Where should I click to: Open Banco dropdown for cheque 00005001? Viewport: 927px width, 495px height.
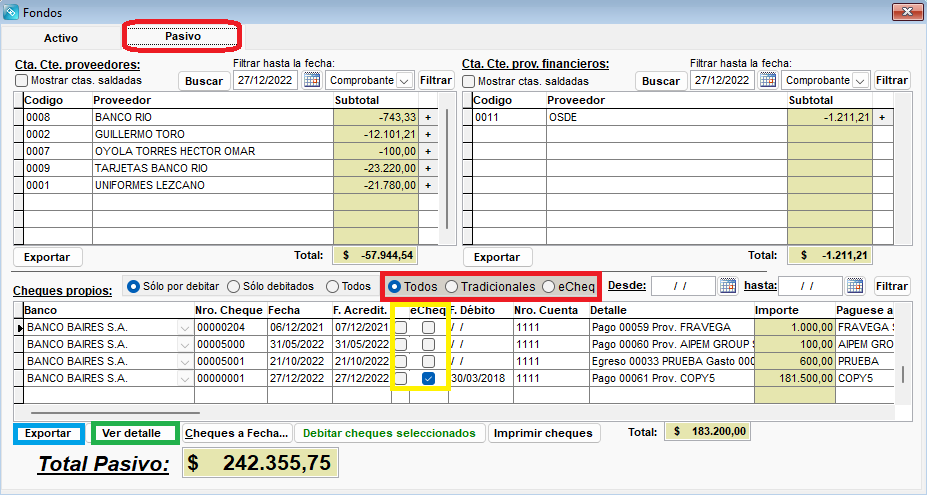(x=185, y=361)
